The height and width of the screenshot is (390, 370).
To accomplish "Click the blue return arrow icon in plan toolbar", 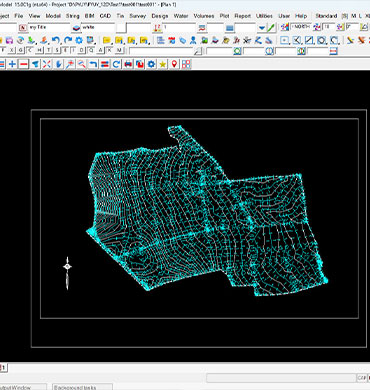I will tap(93, 64).
